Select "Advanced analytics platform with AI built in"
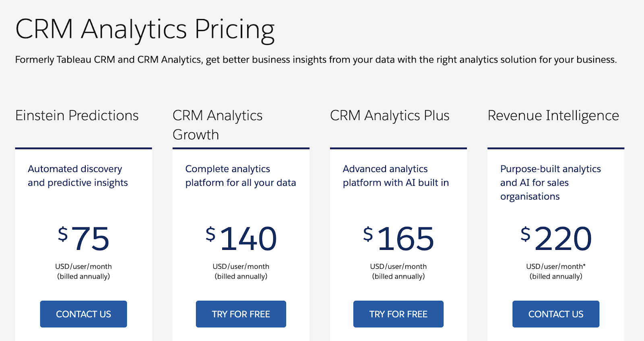This screenshot has height=341, width=644. [396, 176]
